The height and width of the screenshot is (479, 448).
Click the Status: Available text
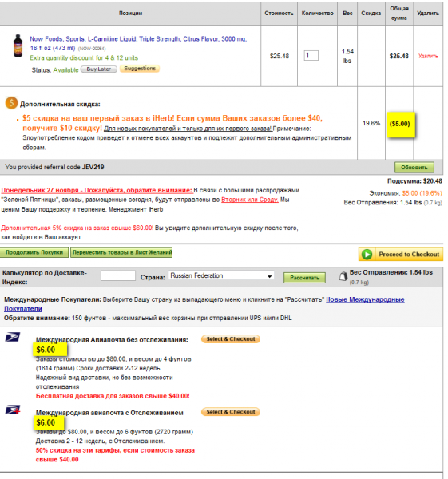(x=55, y=70)
